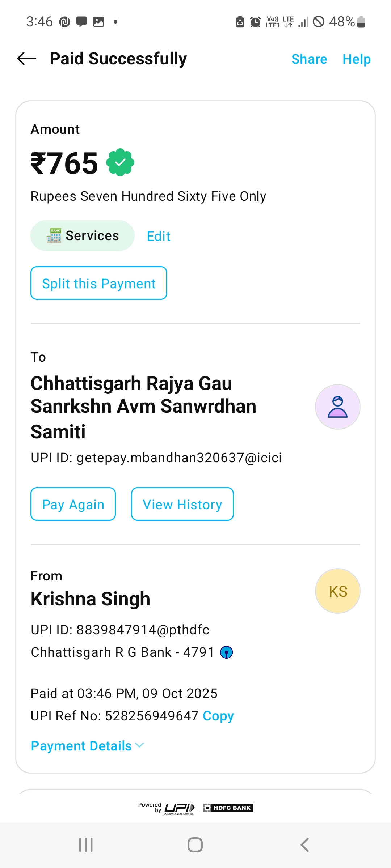Tap the Android home button icon
The height and width of the screenshot is (868, 391).
tap(195, 845)
